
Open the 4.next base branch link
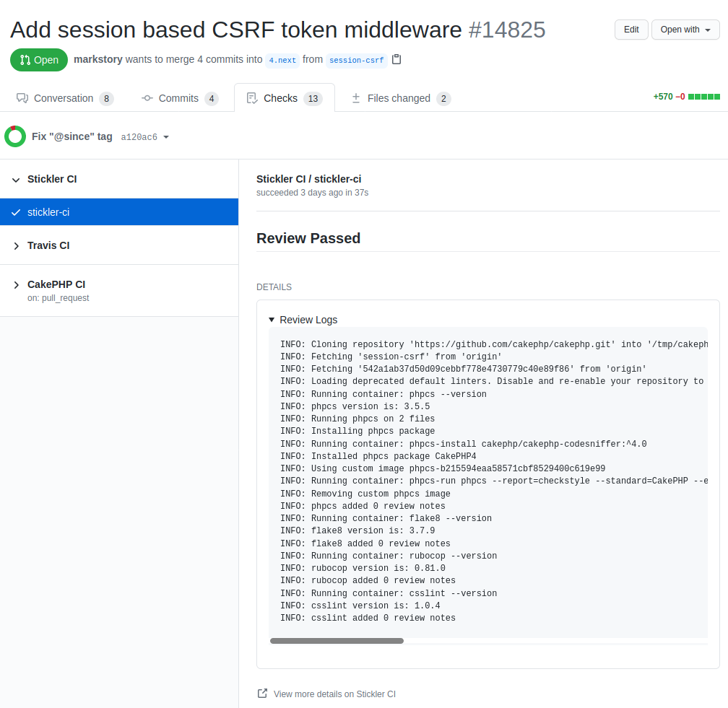[282, 61]
